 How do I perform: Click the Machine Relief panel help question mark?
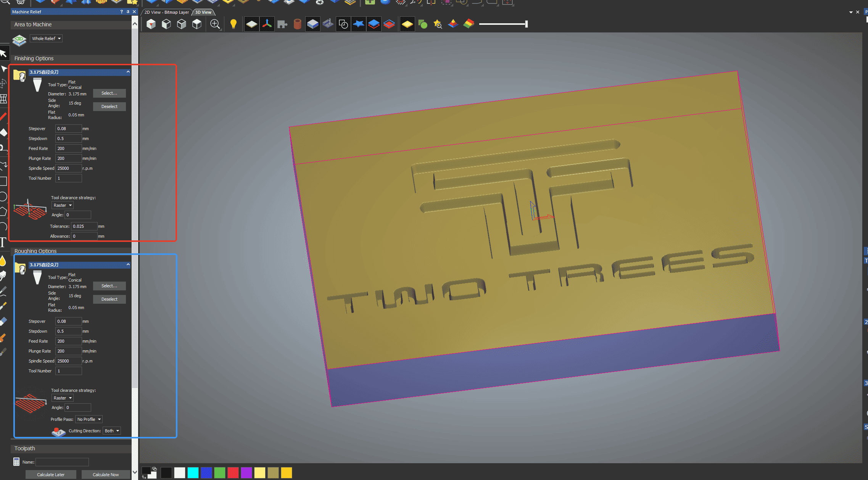tap(122, 12)
